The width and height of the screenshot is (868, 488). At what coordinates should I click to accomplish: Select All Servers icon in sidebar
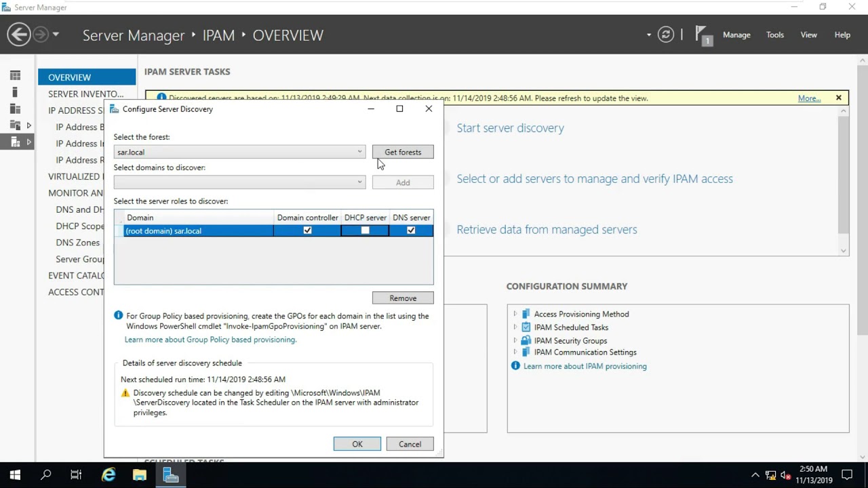tap(15, 108)
